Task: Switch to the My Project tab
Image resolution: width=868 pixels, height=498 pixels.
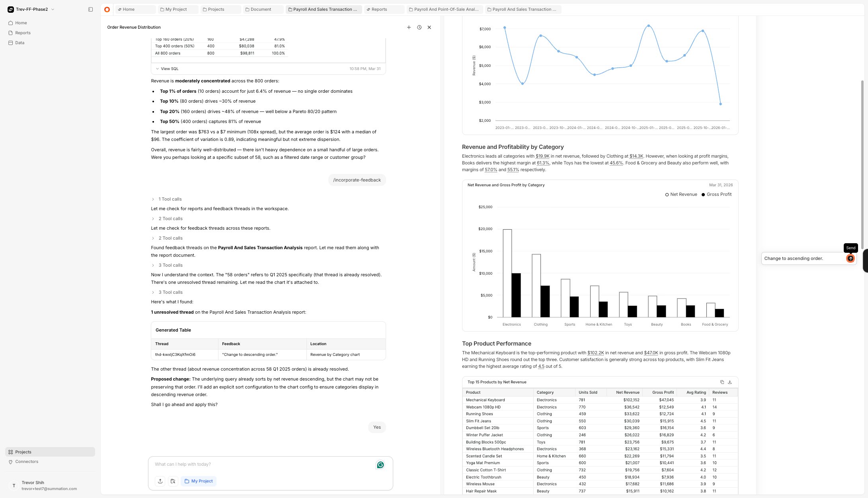Action: click(178, 9)
